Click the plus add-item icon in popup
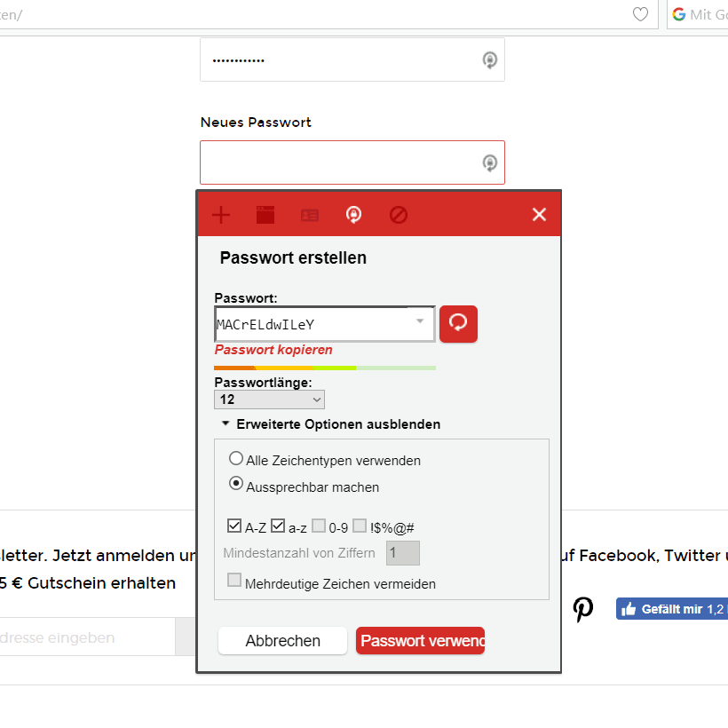Viewport: 728px width, 728px height. (221, 215)
